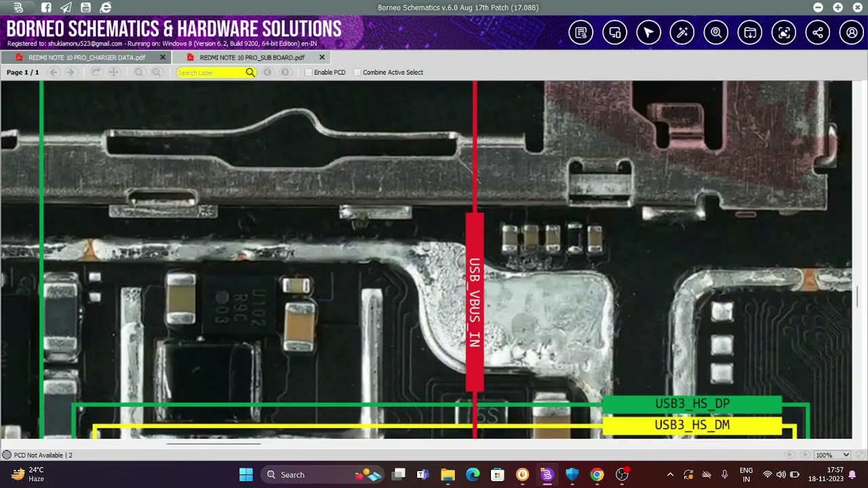Screen dimensions: 868x488
Task: Open the weather widget 24°C Haze
Action: click(x=28, y=474)
